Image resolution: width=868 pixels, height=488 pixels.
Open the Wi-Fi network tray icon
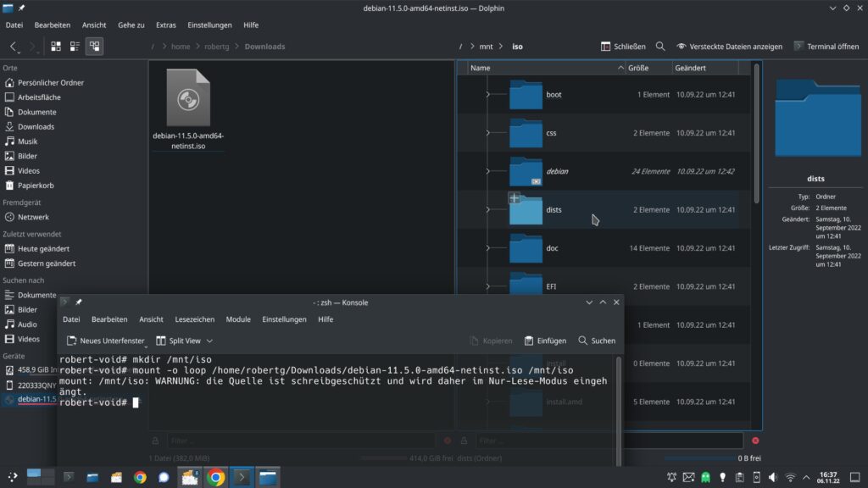[x=791, y=478]
